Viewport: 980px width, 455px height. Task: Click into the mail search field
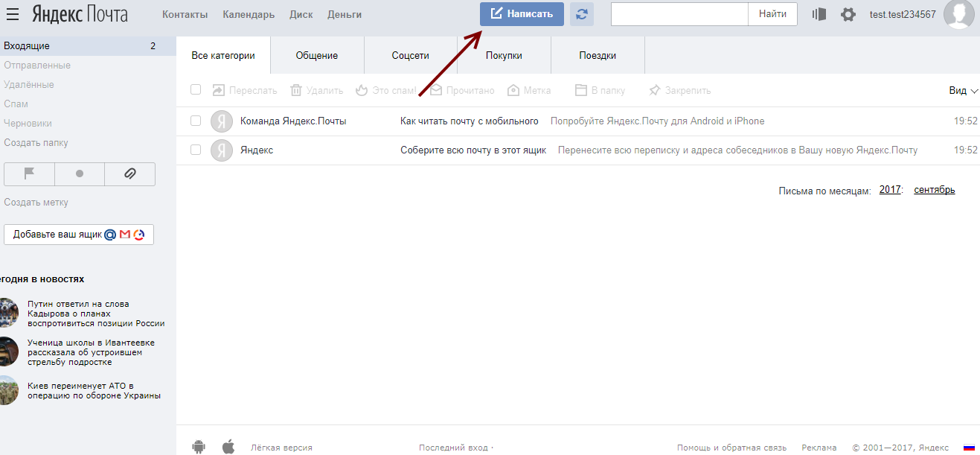679,14
